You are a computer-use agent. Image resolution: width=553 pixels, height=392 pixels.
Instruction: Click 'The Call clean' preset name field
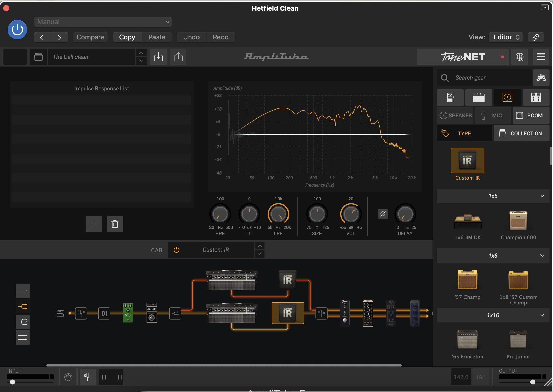click(91, 57)
